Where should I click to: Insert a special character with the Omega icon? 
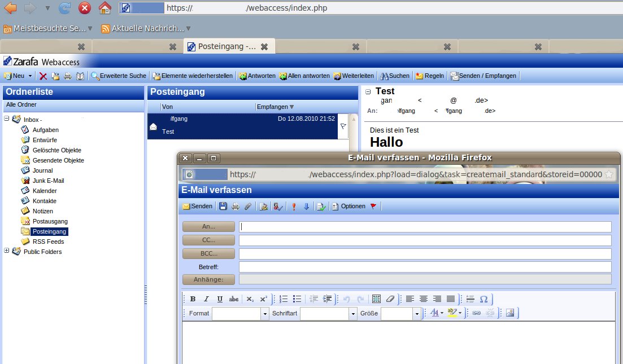click(483, 299)
